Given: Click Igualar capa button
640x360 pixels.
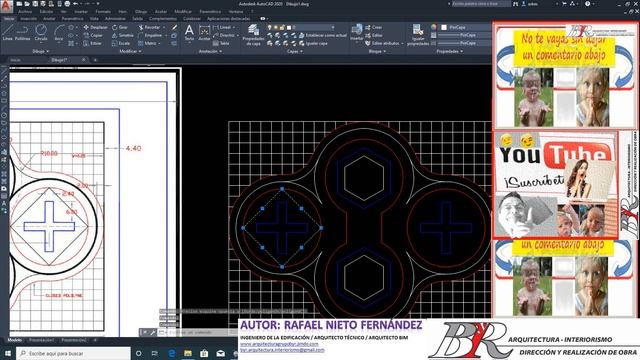Looking at the screenshot, I should point(313,43).
